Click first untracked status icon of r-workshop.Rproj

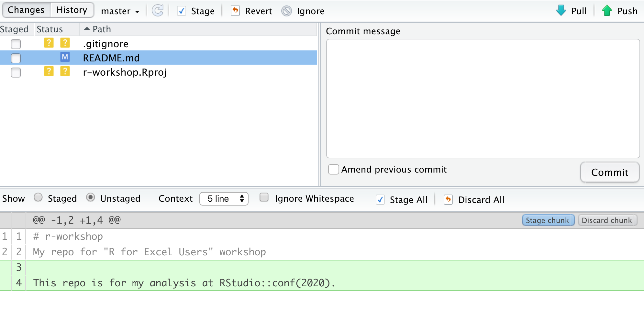click(x=49, y=71)
